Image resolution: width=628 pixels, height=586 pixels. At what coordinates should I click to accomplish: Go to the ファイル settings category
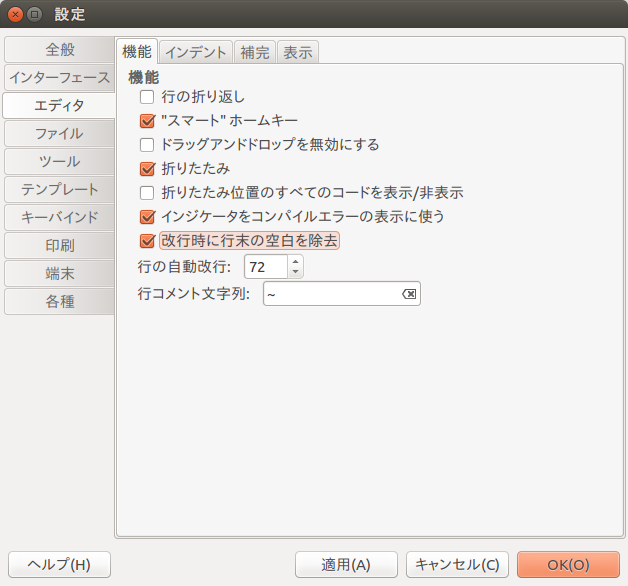(59, 133)
